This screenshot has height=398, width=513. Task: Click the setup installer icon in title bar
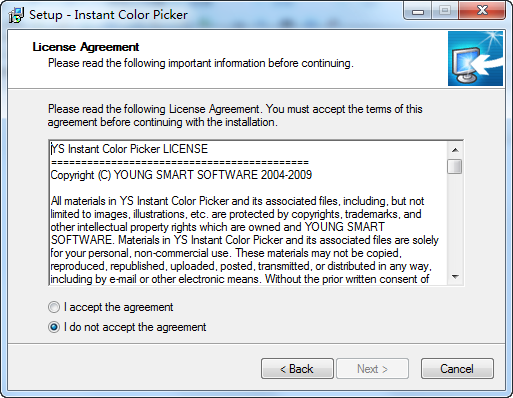[x=16, y=15]
